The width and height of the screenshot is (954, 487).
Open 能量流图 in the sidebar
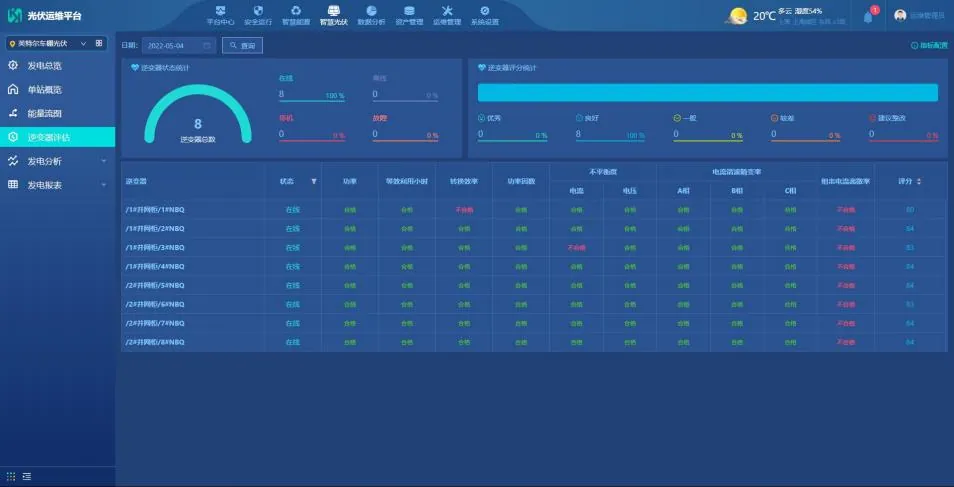[x=57, y=113]
